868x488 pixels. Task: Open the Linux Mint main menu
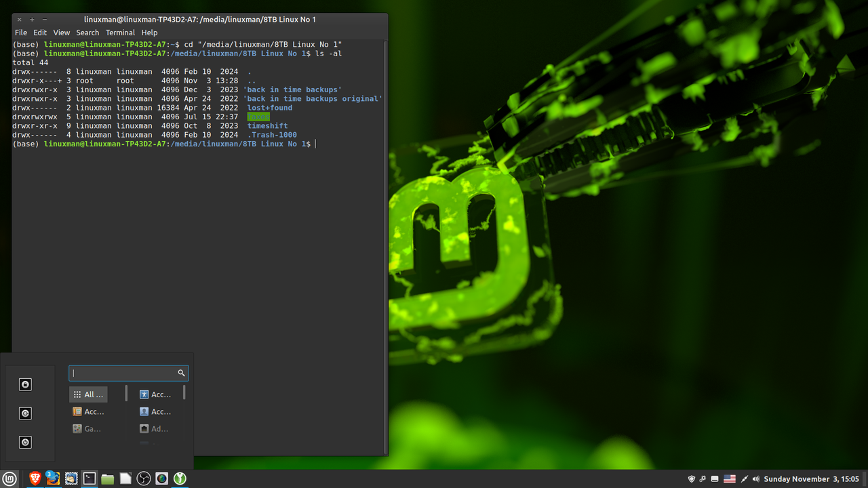click(x=9, y=479)
